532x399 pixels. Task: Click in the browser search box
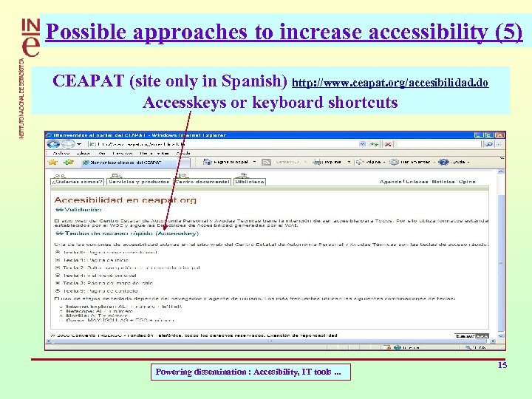(x=438, y=144)
